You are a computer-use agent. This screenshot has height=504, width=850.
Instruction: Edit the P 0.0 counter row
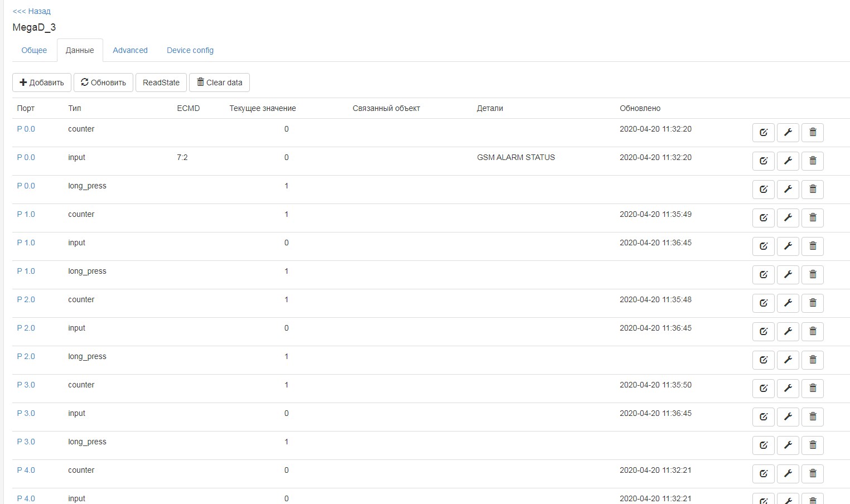pos(763,132)
